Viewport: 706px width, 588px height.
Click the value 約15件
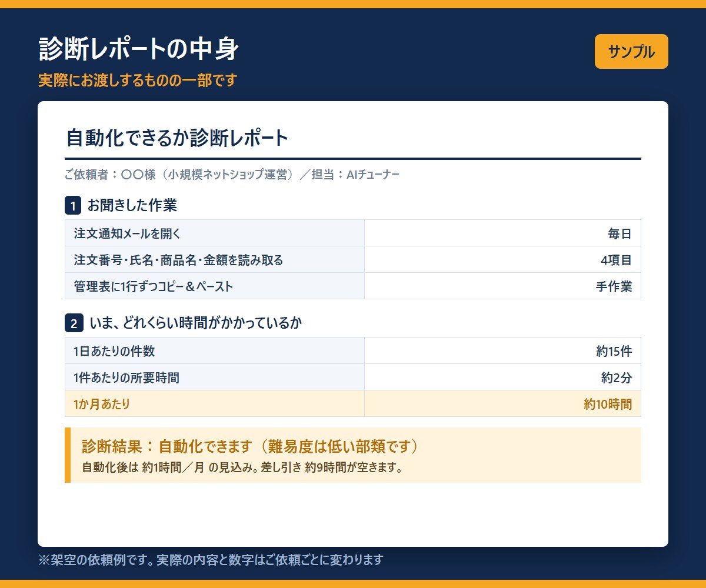tap(614, 351)
